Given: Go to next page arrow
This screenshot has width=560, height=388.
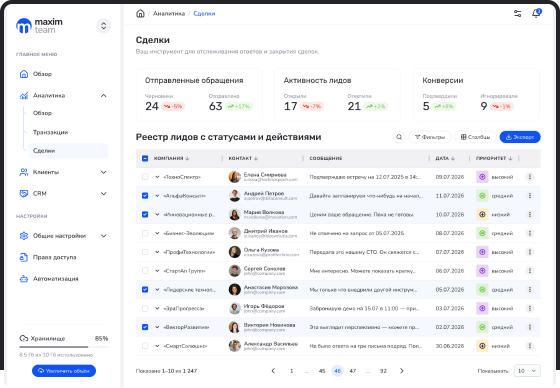Looking at the screenshot, I should tap(401, 371).
